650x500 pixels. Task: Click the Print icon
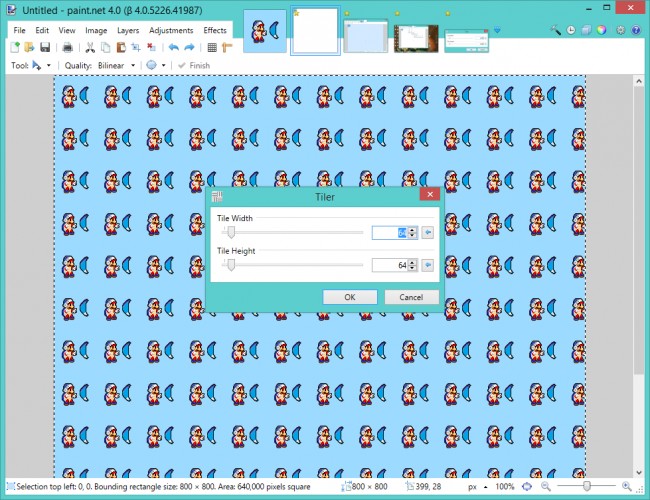click(x=67, y=48)
